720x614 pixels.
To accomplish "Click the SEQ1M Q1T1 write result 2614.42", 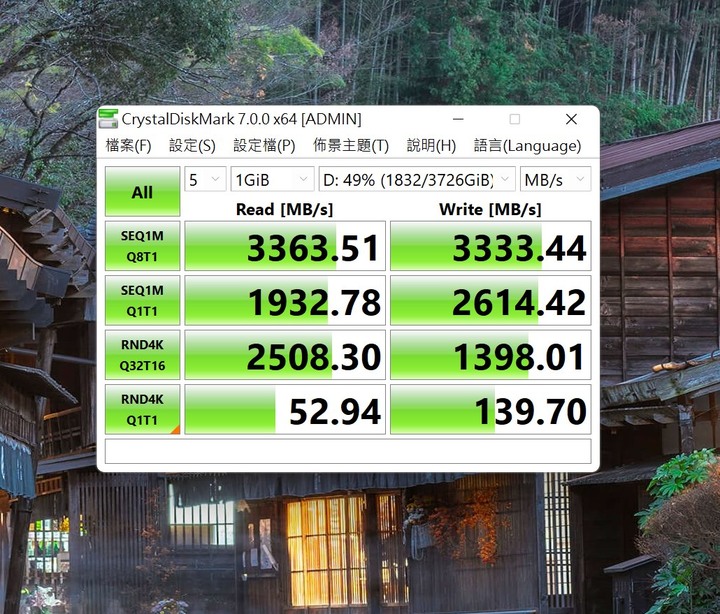I will pyautogui.click(x=490, y=300).
